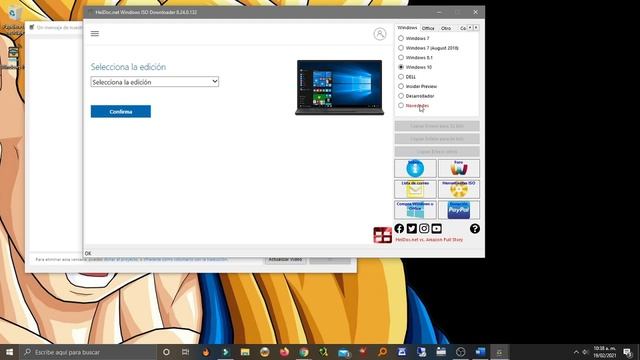
Task: Select the Insider Preview radio button
Action: (401, 86)
